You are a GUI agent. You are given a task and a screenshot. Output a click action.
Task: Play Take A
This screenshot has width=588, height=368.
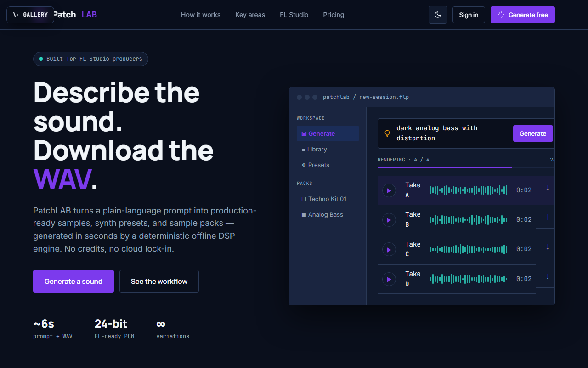click(389, 190)
